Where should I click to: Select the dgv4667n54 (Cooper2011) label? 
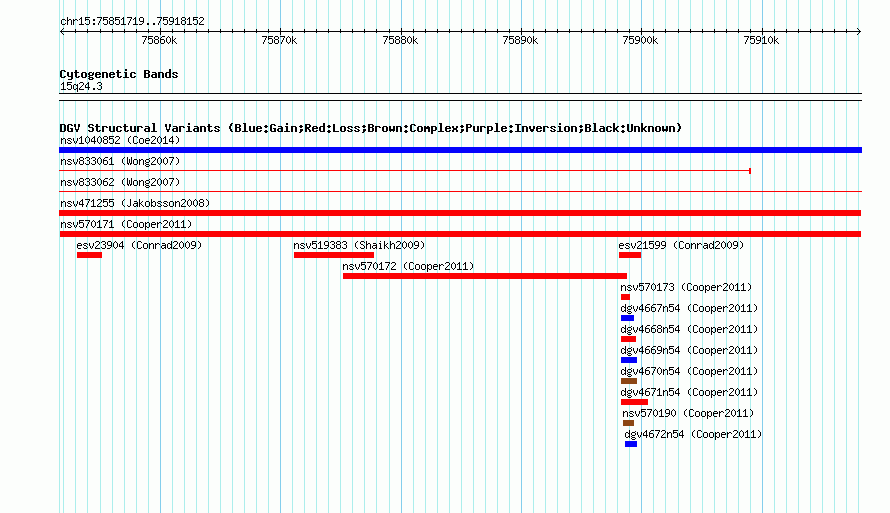point(689,308)
